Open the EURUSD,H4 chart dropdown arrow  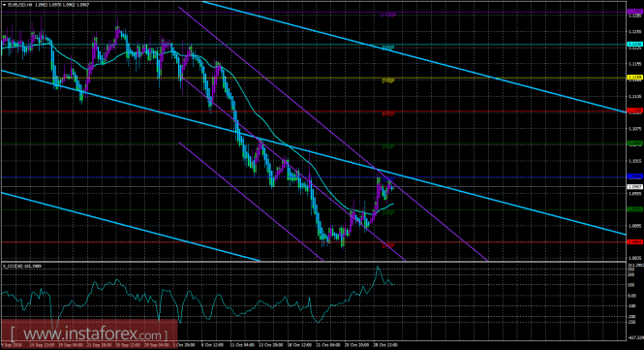pyautogui.click(x=4, y=5)
